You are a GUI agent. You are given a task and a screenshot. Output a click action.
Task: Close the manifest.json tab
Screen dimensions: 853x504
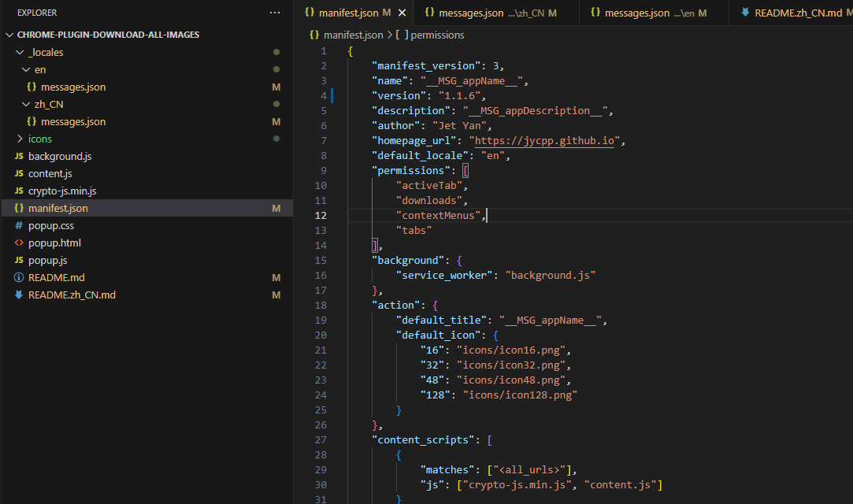point(402,13)
